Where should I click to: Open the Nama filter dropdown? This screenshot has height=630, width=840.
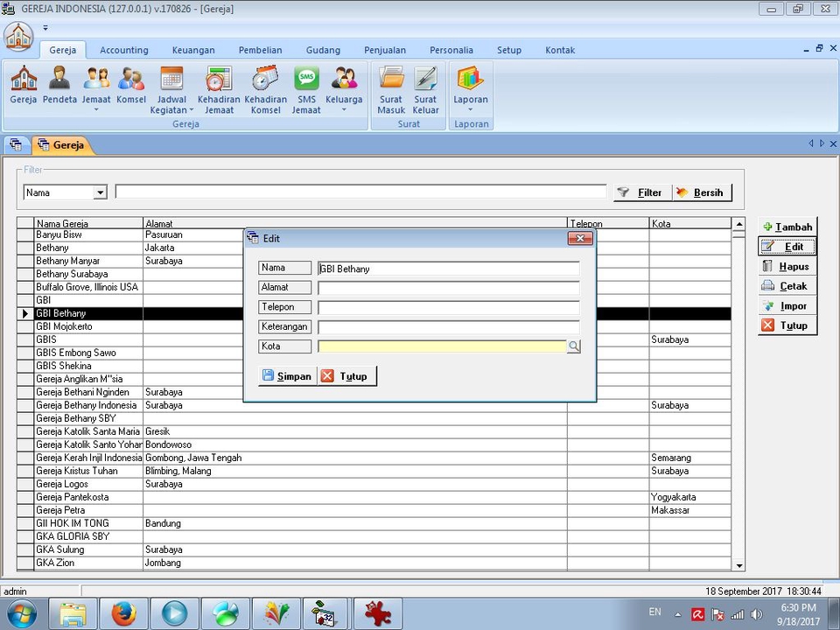[x=100, y=192]
